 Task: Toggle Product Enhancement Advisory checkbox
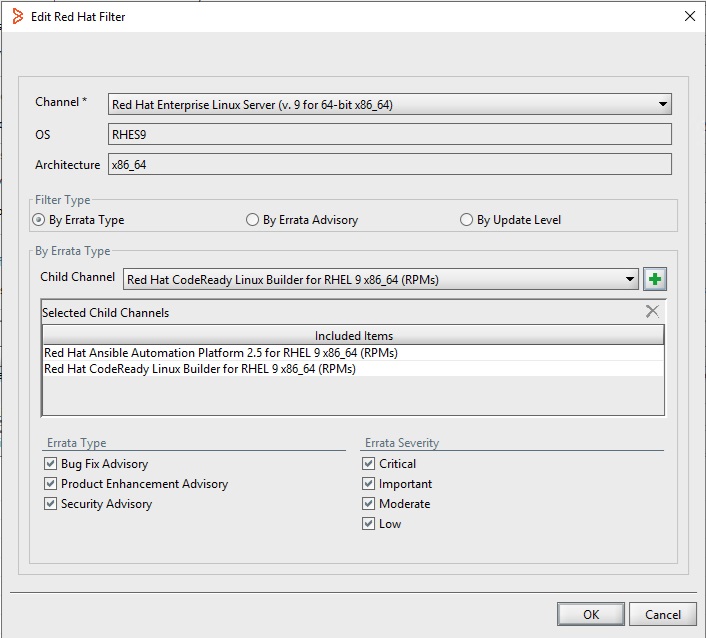[x=51, y=484]
